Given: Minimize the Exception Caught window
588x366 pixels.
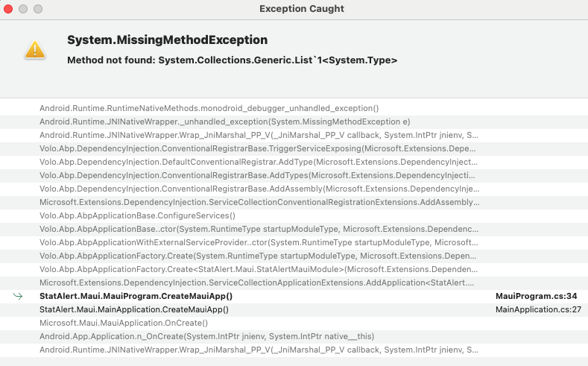Looking at the screenshot, I should click(x=24, y=9).
